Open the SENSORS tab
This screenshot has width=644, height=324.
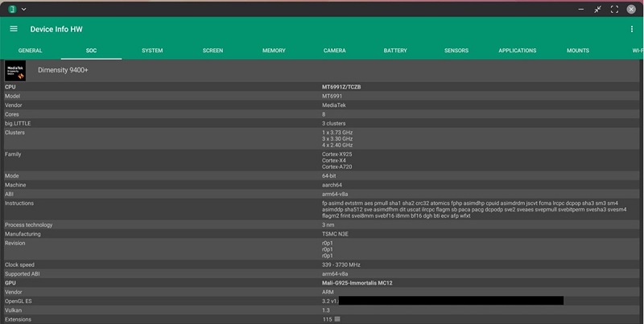456,51
